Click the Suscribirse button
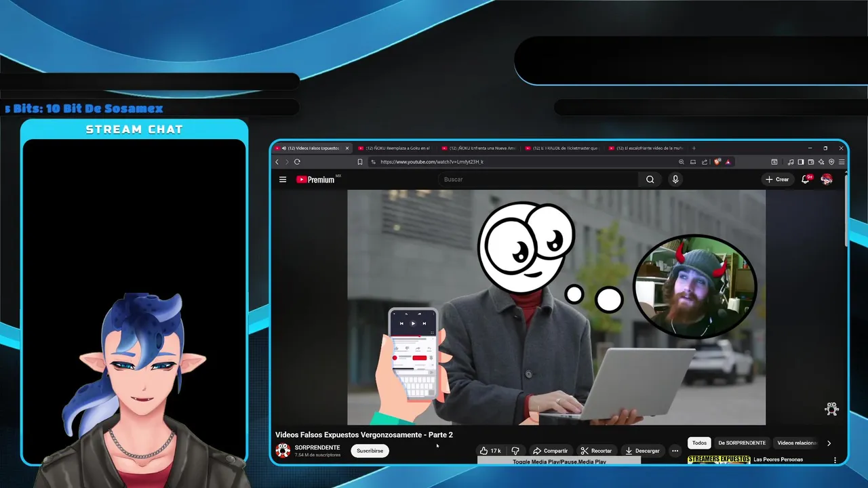Image resolution: width=868 pixels, height=488 pixels. [x=370, y=451]
